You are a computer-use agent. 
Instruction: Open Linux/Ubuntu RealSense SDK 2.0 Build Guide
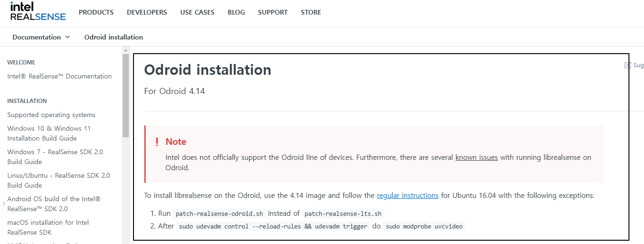click(59, 181)
